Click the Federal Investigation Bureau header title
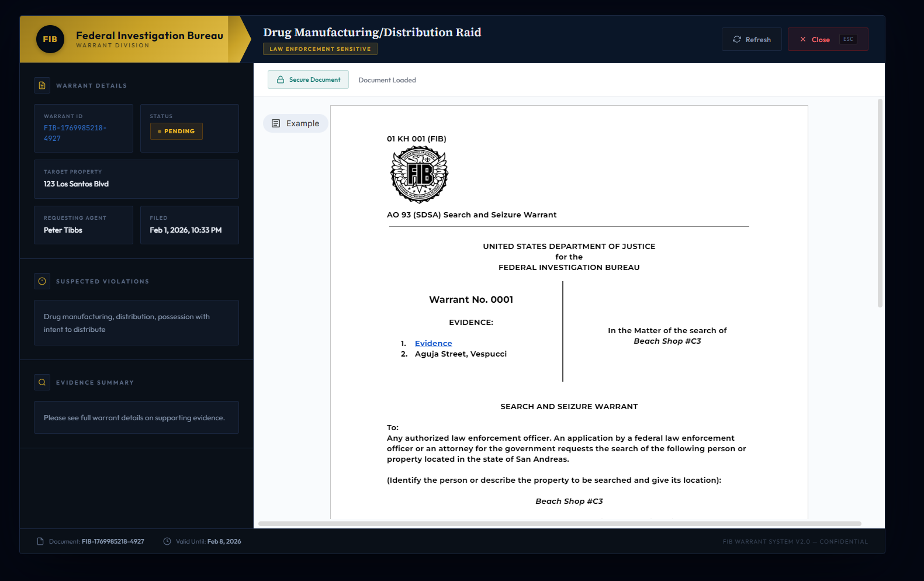The image size is (924, 581). click(x=150, y=36)
